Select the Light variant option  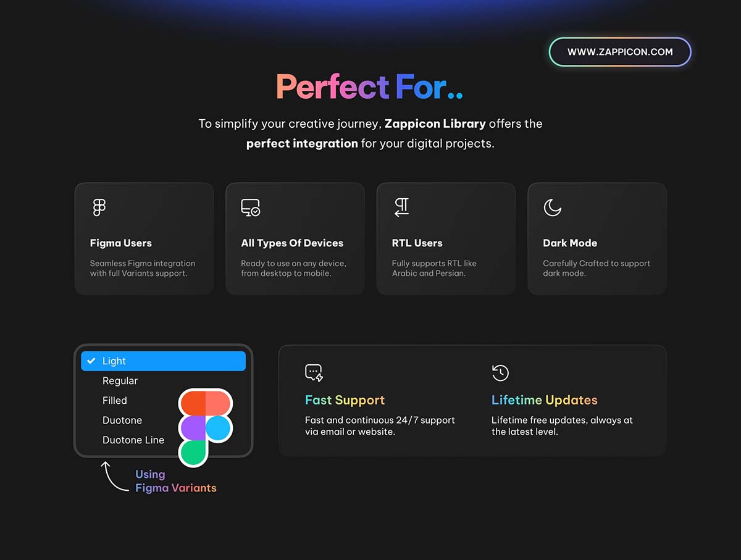163,361
